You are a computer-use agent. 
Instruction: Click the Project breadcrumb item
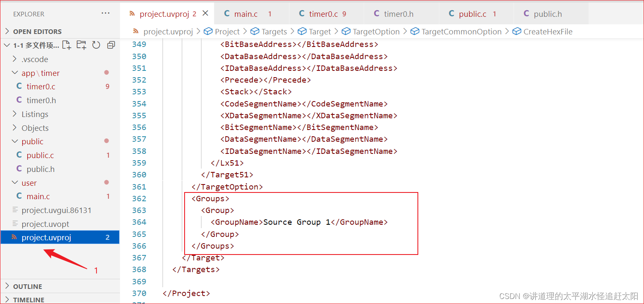[227, 31]
